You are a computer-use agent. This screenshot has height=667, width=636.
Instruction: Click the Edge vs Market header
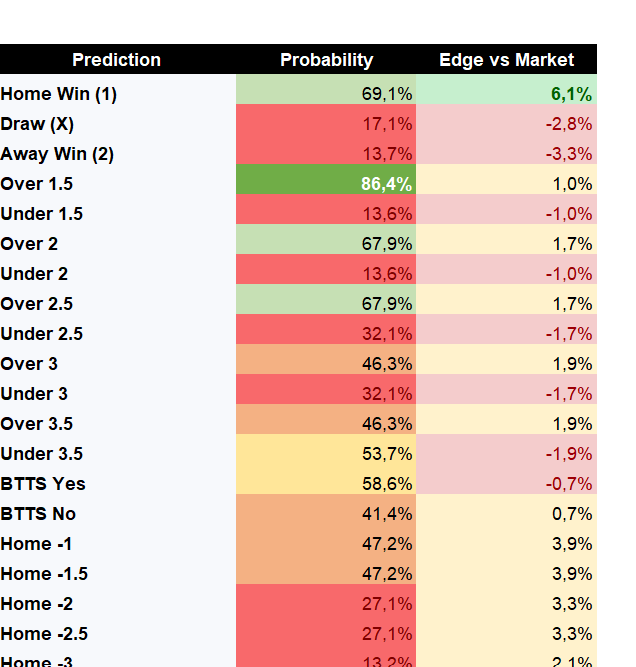click(506, 60)
